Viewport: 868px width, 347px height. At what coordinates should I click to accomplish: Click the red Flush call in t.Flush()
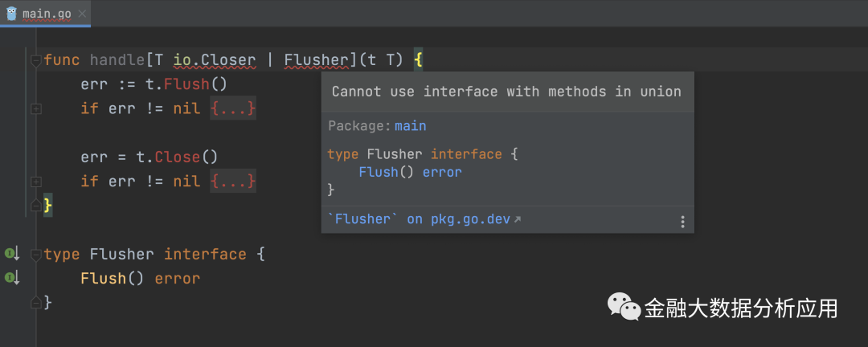click(x=186, y=84)
